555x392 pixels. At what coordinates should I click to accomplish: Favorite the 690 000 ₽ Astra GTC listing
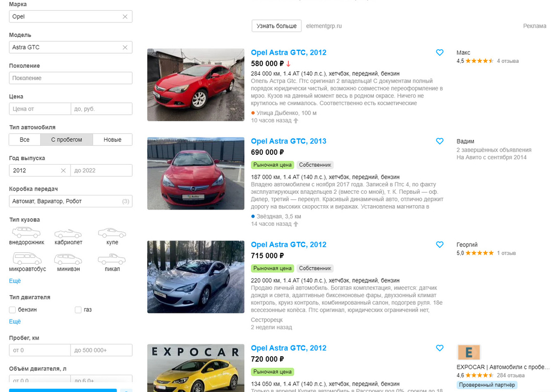pyautogui.click(x=440, y=141)
